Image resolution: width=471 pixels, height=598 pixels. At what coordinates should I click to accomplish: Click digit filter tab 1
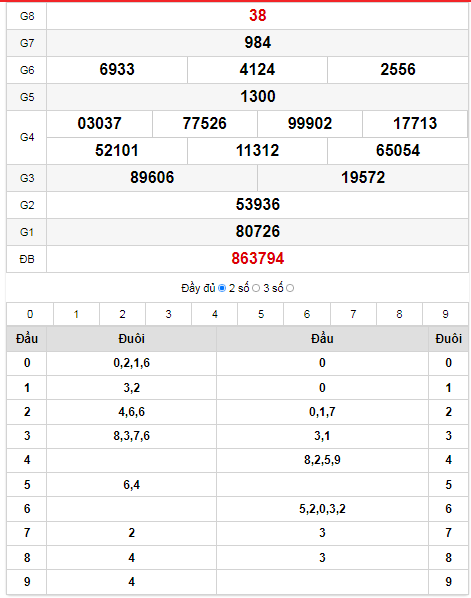[x=76, y=314]
